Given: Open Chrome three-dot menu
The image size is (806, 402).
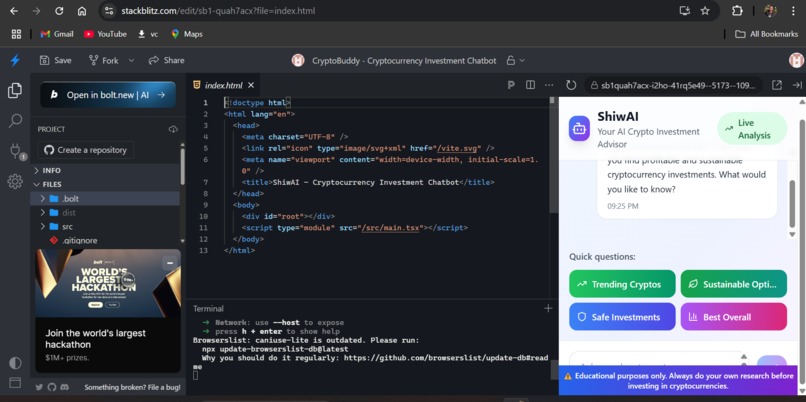Looking at the screenshot, I should 793,11.
